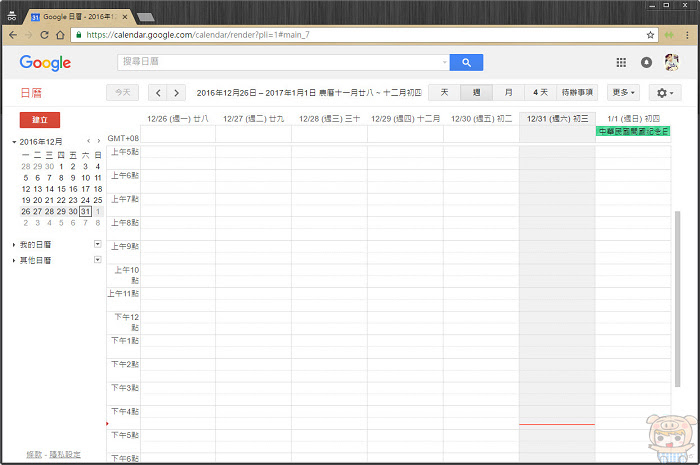700x465 pixels.
Task: Expand the 我的日曆 section
Action: click(x=14, y=245)
